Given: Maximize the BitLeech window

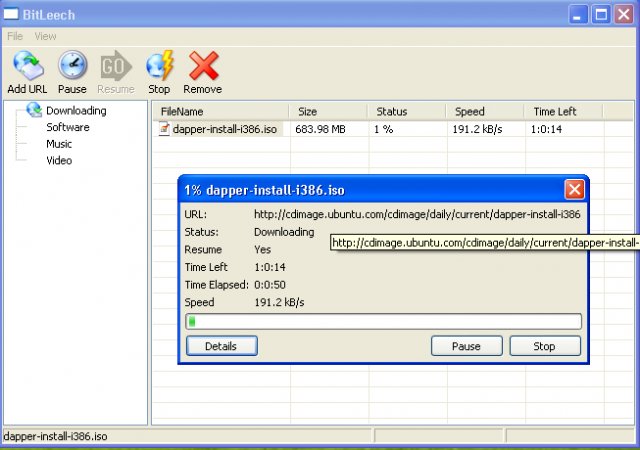Looking at the screenshot, I should click(x=601, y=15).
